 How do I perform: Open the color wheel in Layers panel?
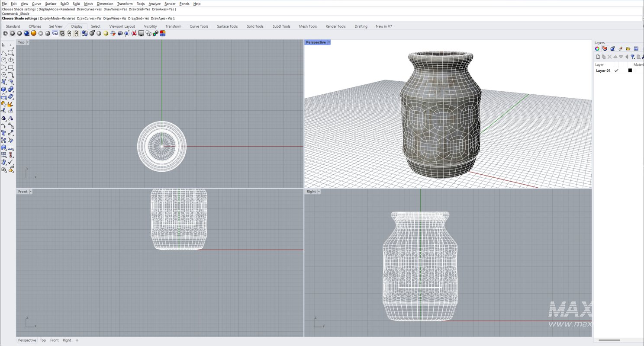pos(597,49)
